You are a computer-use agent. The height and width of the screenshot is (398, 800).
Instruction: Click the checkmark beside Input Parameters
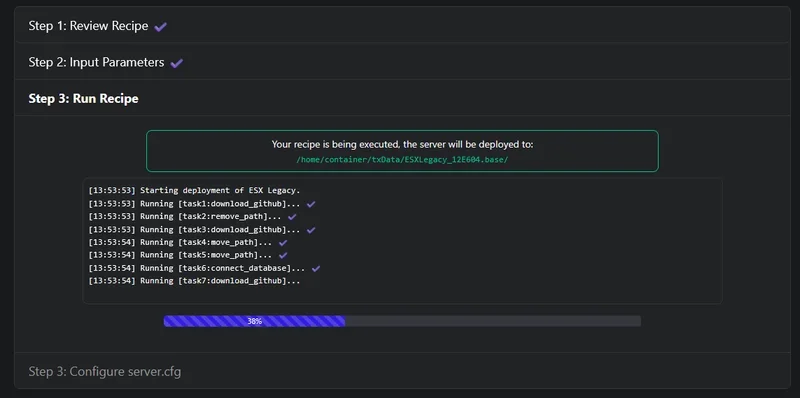[177, 63]
